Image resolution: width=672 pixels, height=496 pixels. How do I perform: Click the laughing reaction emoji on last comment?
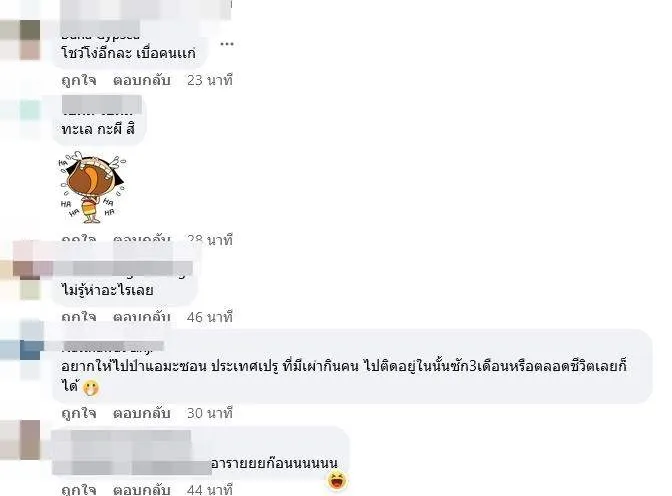point(338,480)
